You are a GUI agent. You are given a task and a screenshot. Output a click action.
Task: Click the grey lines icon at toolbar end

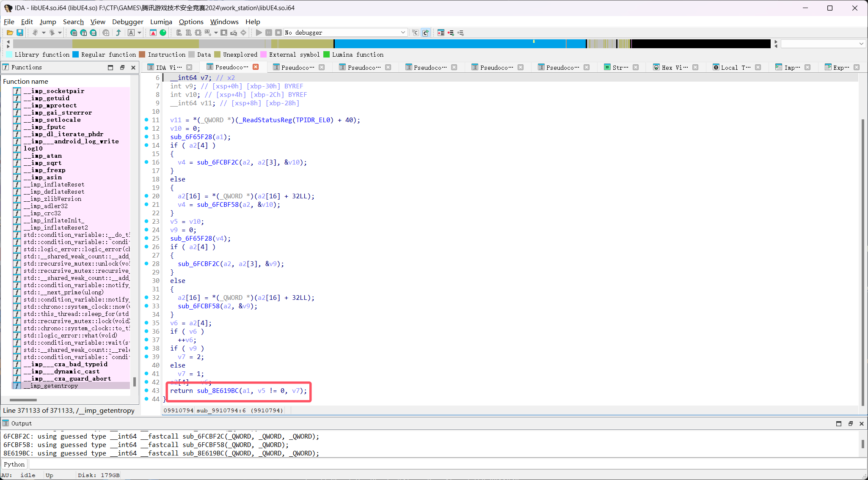(460, 33)
